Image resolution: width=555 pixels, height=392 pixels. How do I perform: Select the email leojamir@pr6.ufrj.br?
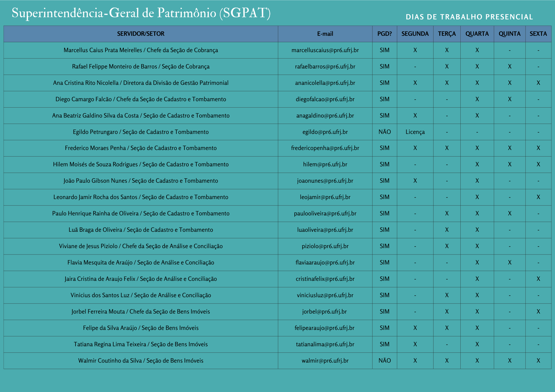pos(325,197)
